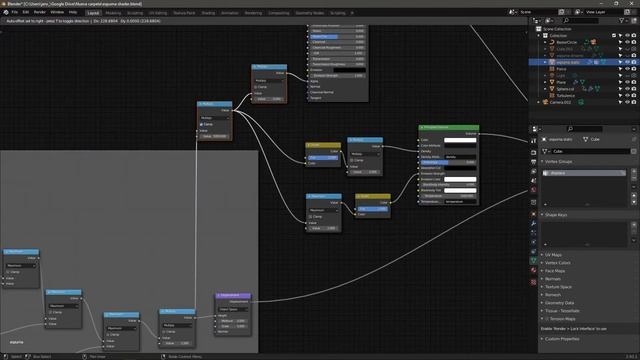Open the File menu

coord(15,12)
